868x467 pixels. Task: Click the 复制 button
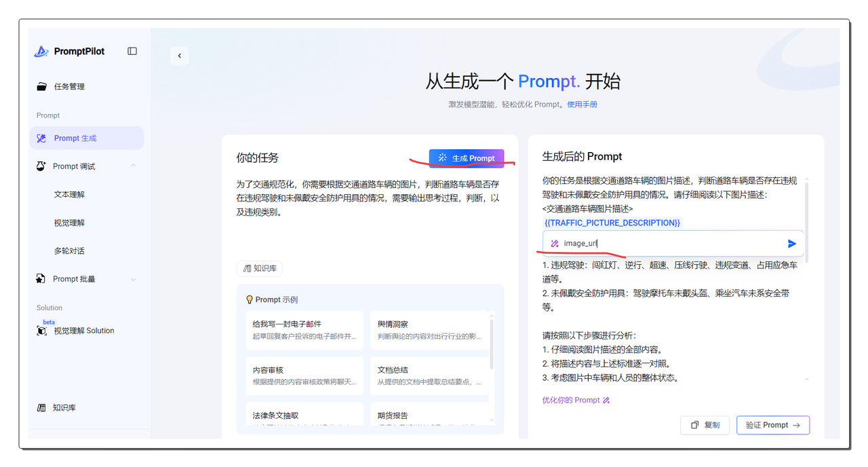click(x=705, y=426)
